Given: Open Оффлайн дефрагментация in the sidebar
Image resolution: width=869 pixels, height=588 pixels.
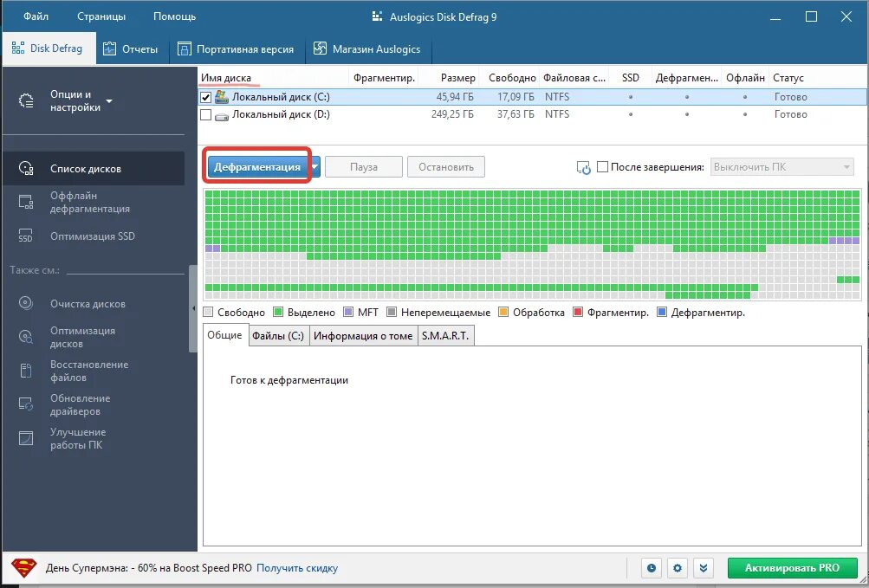Looking at the screenshot, I should pyautogui.click(x=94, y=203).
